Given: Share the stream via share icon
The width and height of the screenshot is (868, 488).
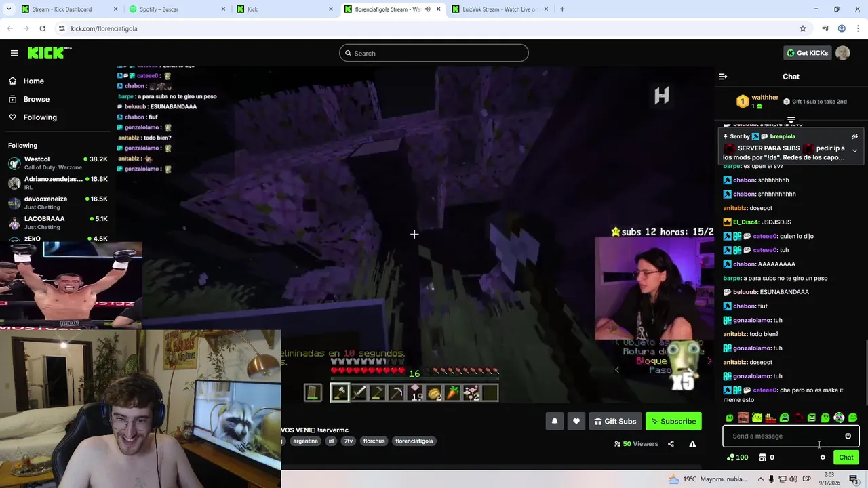Looking at the screenshot, I should pyautogui.click(x=671, y=444).
